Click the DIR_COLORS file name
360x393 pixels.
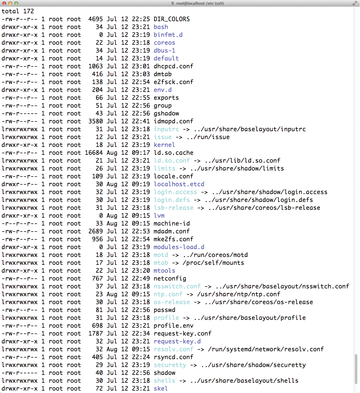[171, 19]
